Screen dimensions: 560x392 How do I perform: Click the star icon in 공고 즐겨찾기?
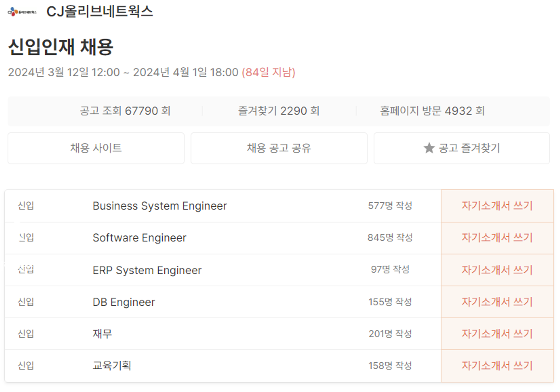429,148
